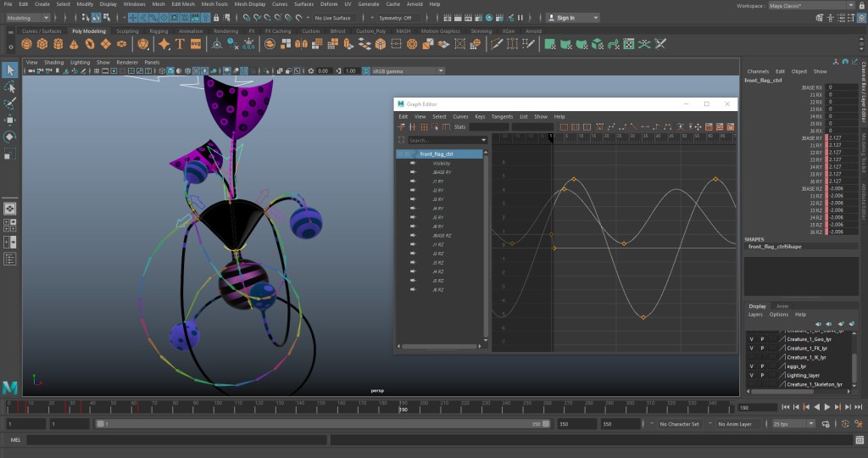868x458 pixels.
Task: Switch to the Anim layer tab
Action: (x=782, y=306)
